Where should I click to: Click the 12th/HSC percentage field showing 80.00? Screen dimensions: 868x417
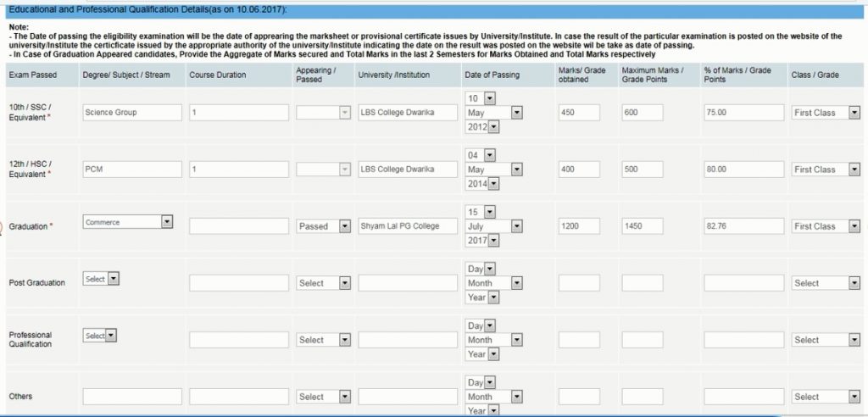(x=744, y=170)
